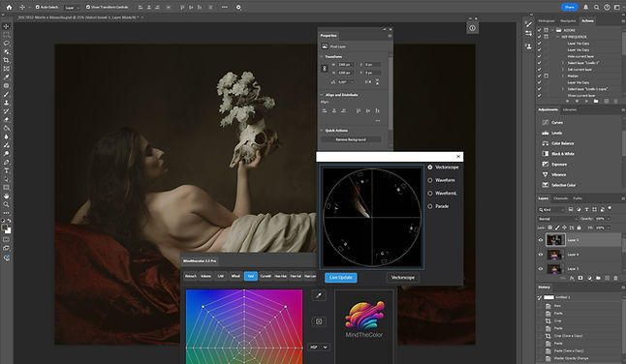Collapse the Quick Actions section
Screen dimensions: 626x364
322,131
